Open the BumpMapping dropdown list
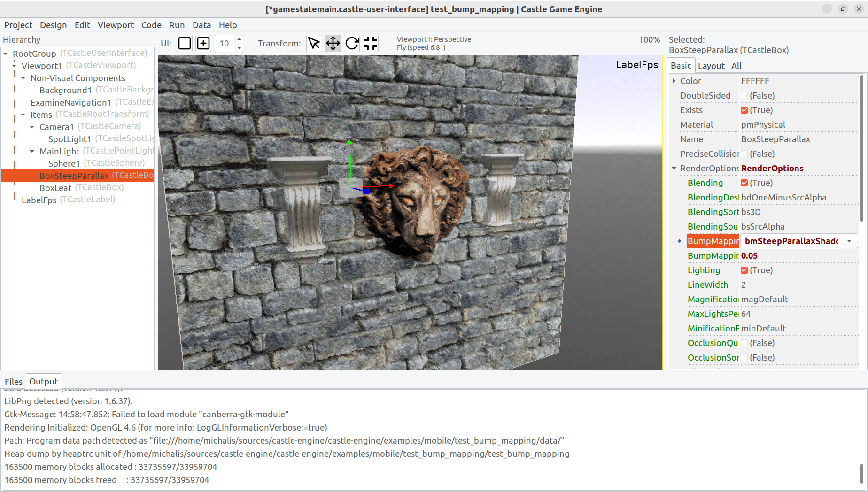This screenshot has width=868, height=492. [849, 241]
